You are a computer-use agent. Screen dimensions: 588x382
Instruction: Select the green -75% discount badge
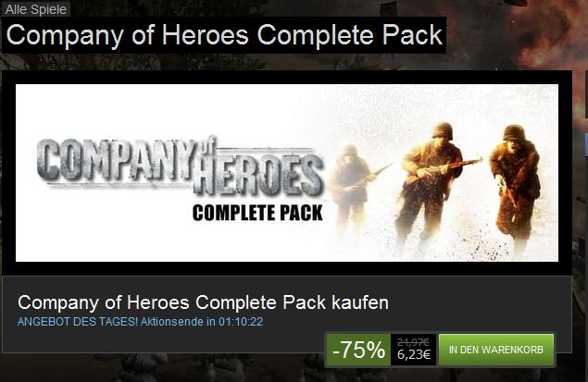[358, 350]
